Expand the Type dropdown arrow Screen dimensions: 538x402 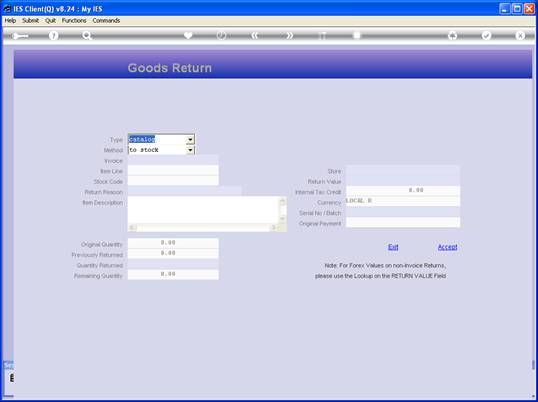coord(190,140)
